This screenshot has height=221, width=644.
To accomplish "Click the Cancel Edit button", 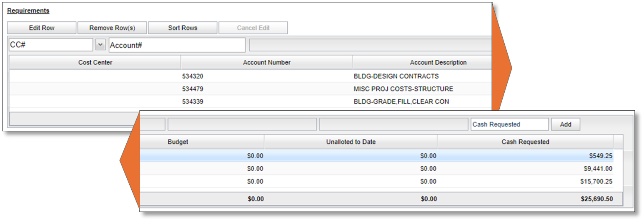I will [x=253, y=28].
